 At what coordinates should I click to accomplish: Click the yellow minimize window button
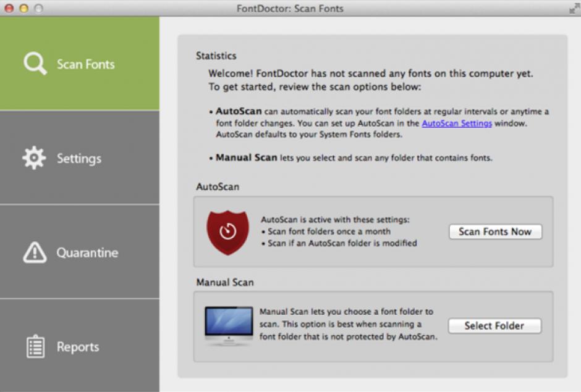(23, 8)
